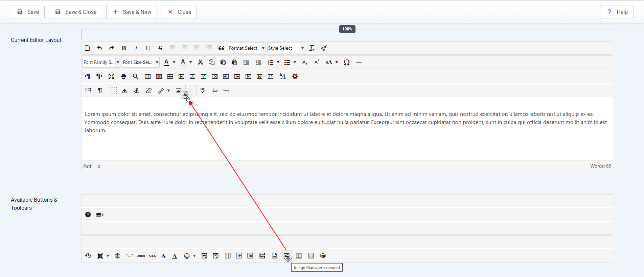Click into the Lorem ipsum editor text
Viewport: 644px width, 277px height.
346,122
